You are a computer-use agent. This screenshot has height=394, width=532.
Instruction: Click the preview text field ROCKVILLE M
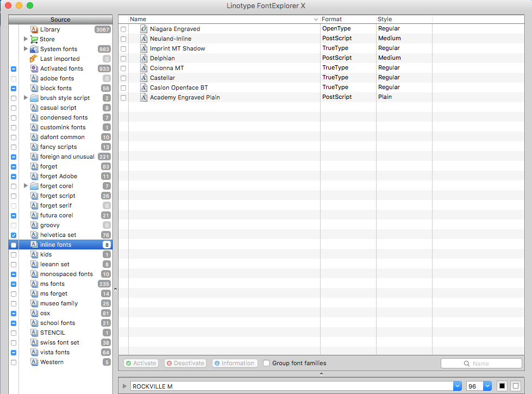click(292, 386)
